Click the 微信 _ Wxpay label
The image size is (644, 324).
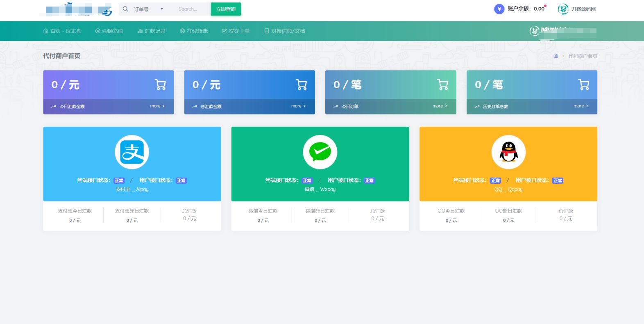point(320,189)
